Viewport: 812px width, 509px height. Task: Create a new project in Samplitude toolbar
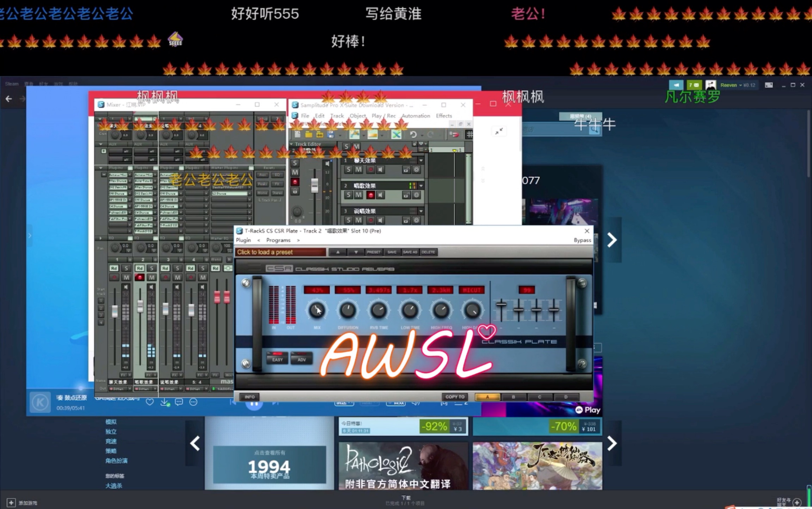point(297,134)
